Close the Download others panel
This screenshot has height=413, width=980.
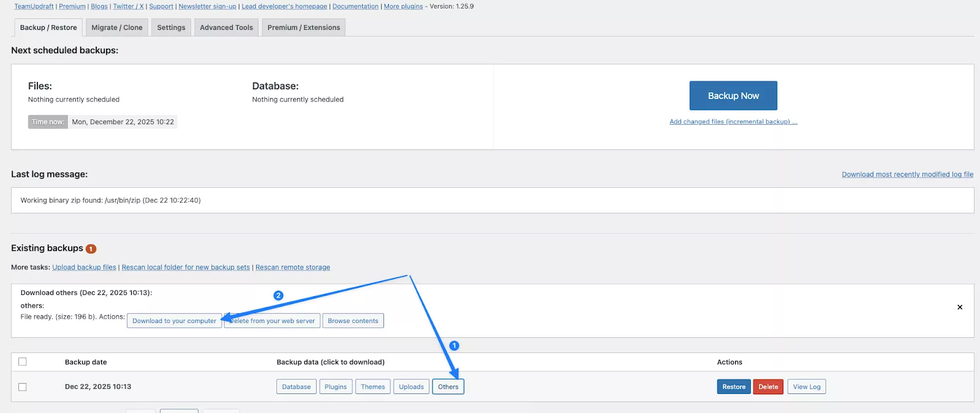(959, 307)
